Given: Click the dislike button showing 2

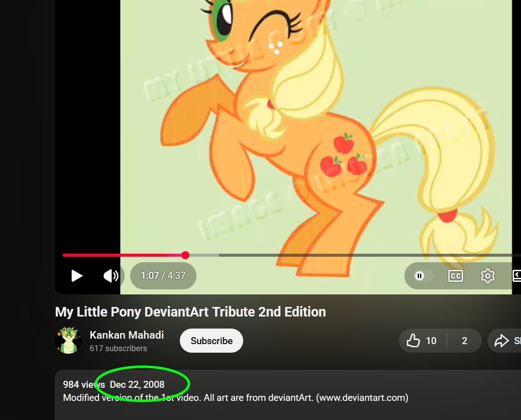Looking at the screenshot, I should tap(465, 341).
